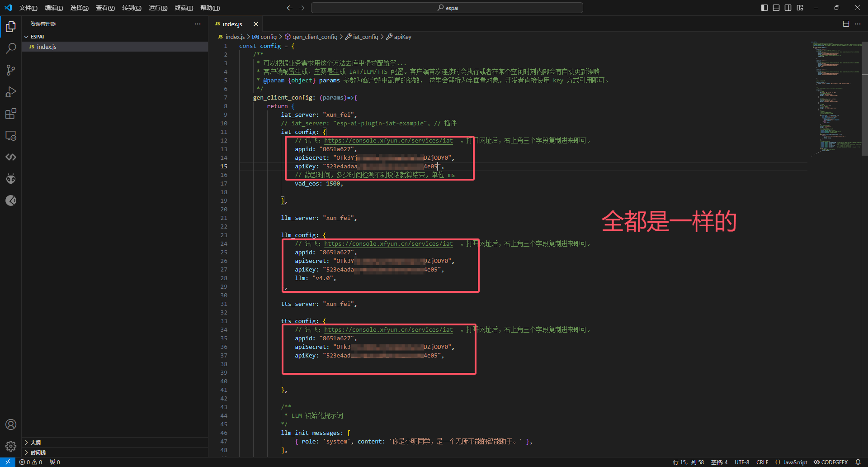Open the Search view in activity bar
The width and height of the screenshot is (868, 467).
(x=11, y=48)
